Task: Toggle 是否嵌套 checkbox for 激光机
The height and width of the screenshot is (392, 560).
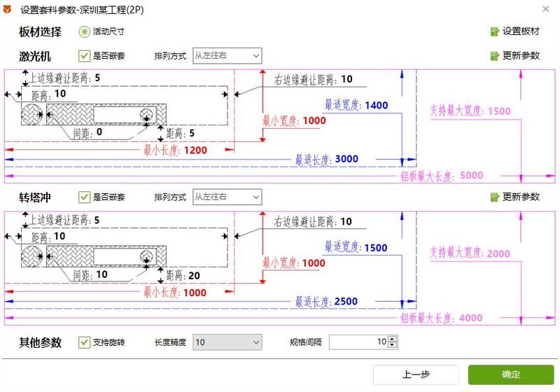Action: pyautogui.click(x=84, y=56)
